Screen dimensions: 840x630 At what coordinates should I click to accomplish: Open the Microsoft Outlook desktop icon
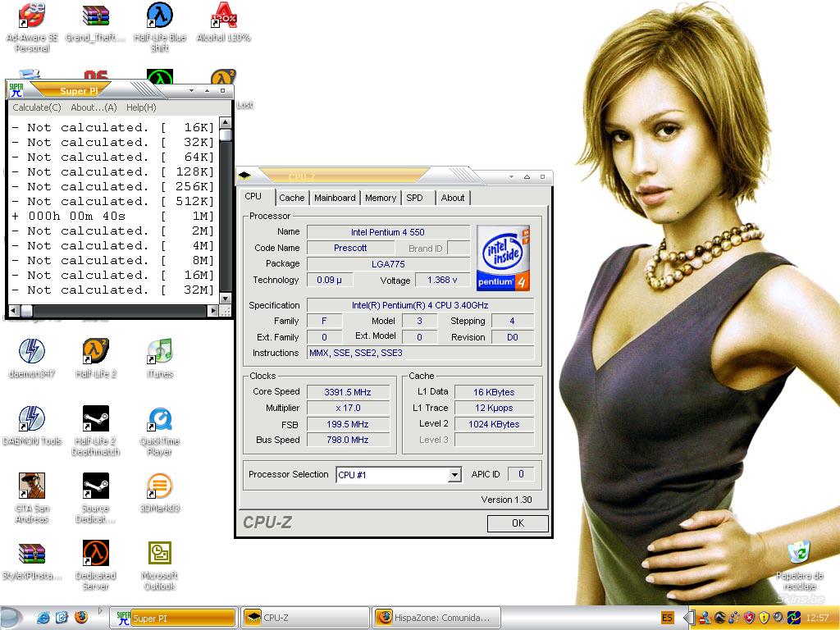pyautogui.click(x=159, y=555)
